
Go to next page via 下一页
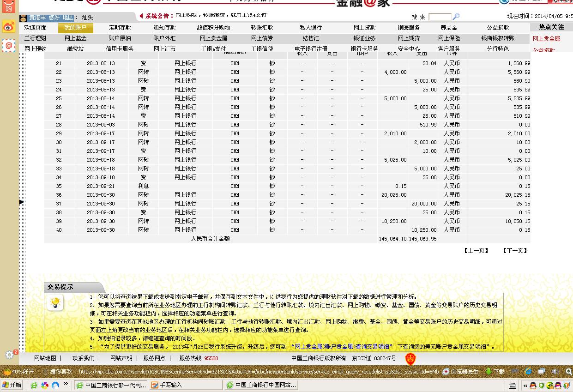pos(514,251)
